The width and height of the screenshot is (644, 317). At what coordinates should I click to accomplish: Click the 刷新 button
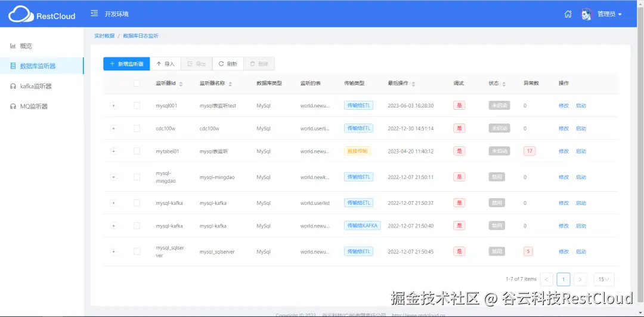pos(228,64)
